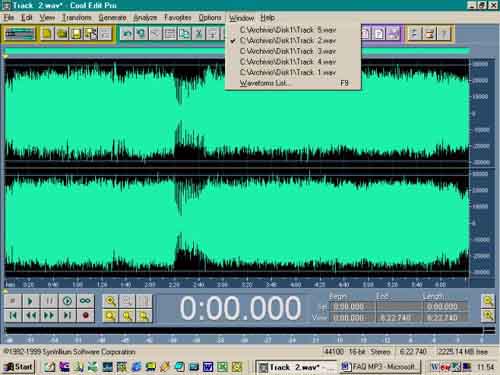Click the time ruler below the waveform
The image size is (500, 375).
click(x=237, y=284)
